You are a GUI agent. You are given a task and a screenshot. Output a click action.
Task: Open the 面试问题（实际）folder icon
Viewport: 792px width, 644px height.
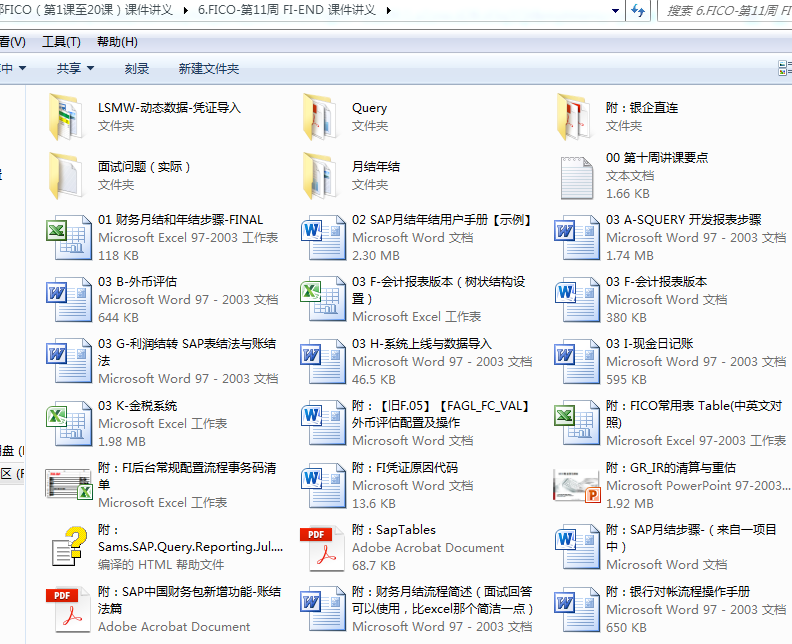(x=67, y=176)
